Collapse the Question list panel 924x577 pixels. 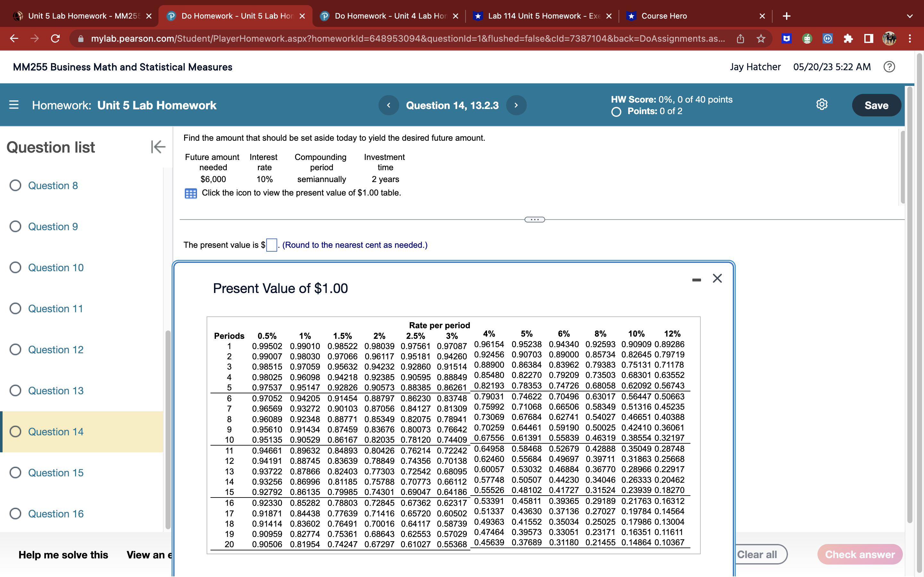(158, 147)
